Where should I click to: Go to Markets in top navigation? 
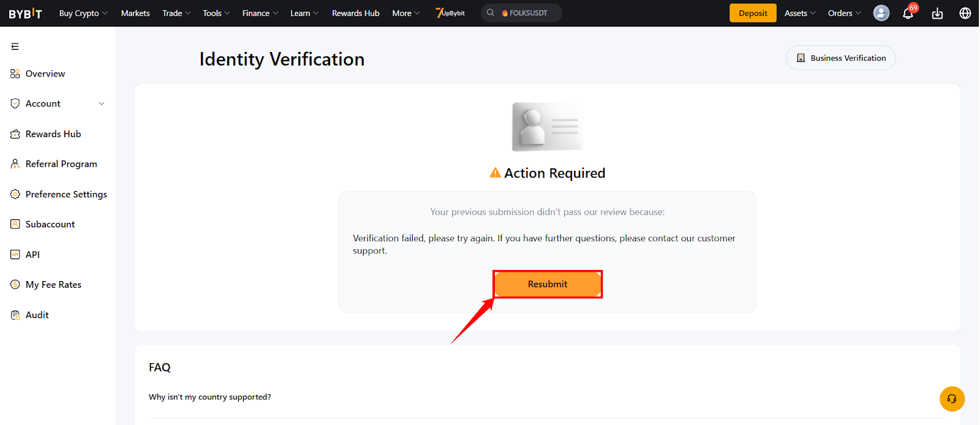click(x=135, y=13)
